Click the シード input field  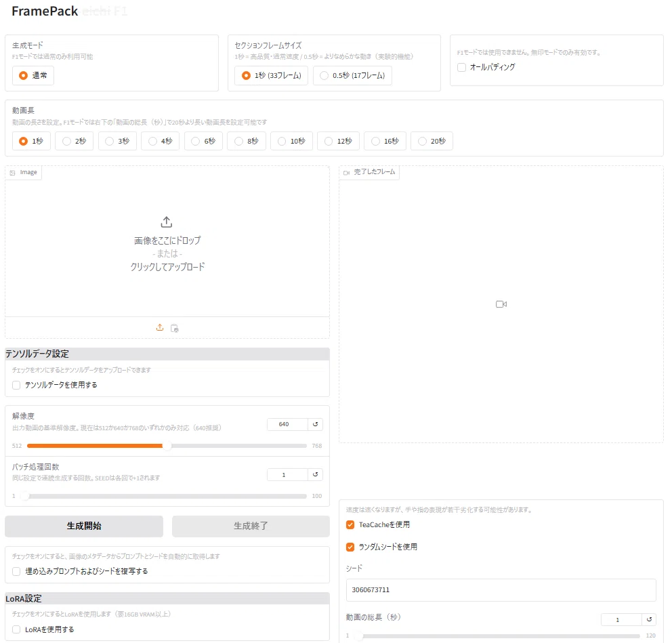[501, 590]
